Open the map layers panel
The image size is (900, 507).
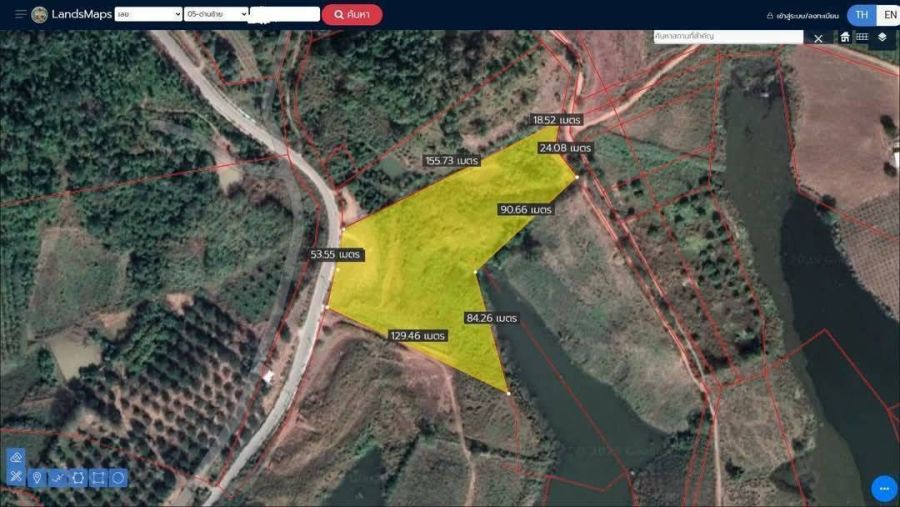[x=882, y=37]
